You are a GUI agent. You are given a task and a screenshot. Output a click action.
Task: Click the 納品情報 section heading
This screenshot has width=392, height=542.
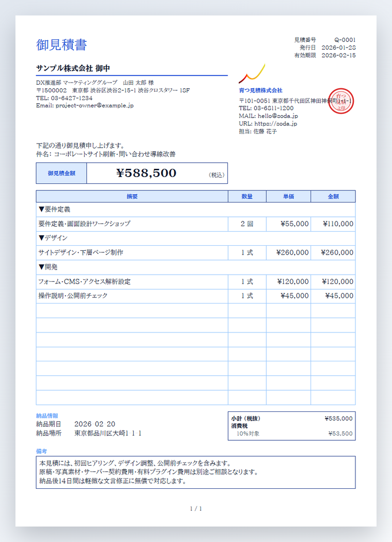(47, 416)
